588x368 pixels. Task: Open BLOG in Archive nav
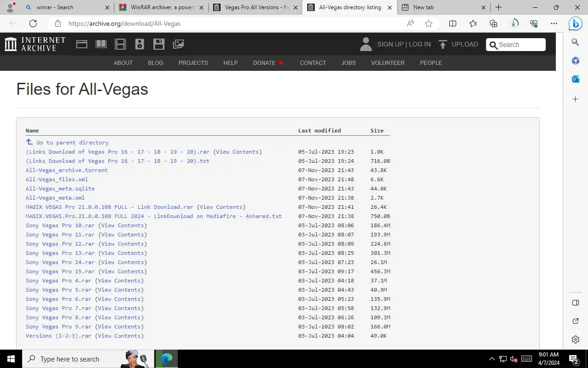coord(156,63)
